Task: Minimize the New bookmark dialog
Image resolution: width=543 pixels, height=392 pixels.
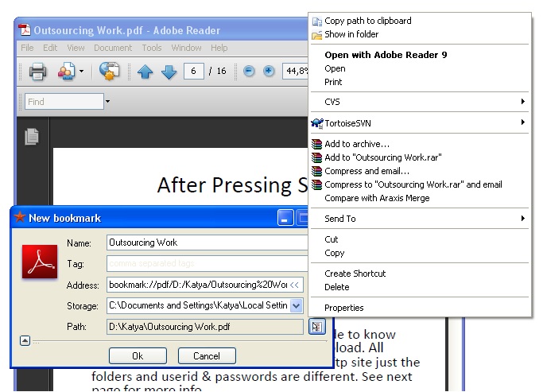Action: click(285, 218)
